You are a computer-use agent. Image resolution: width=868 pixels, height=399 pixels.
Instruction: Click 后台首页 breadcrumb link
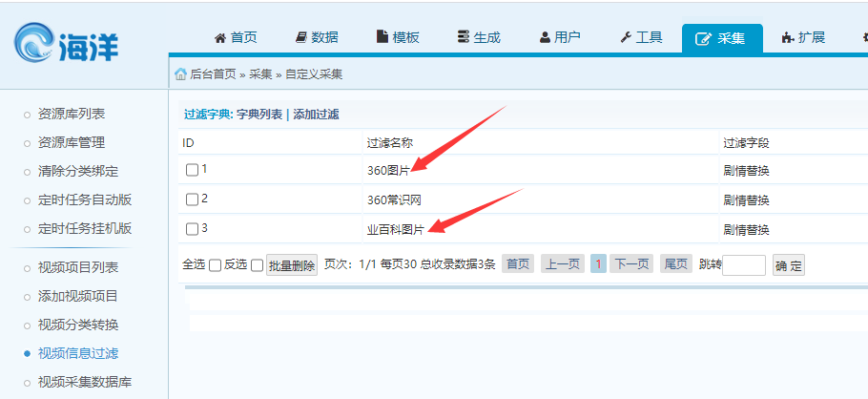click(213, 74)
